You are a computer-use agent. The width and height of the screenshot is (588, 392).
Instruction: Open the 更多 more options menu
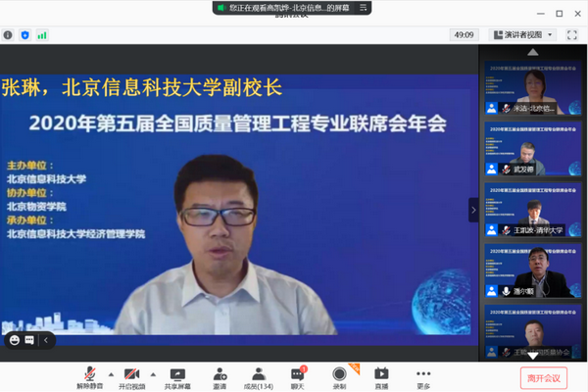click(423, 375)
